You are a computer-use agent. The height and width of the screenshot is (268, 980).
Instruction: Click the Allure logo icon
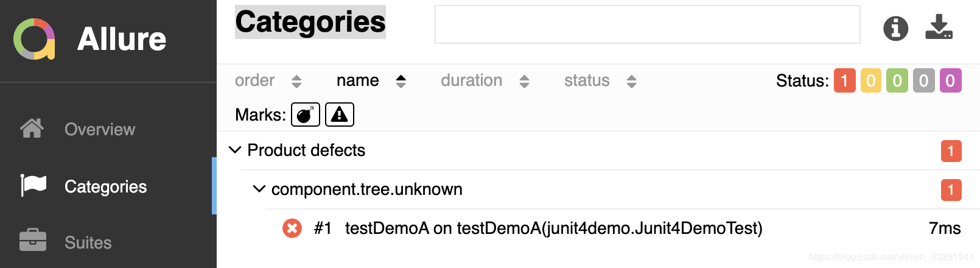(x=34, y=39)
